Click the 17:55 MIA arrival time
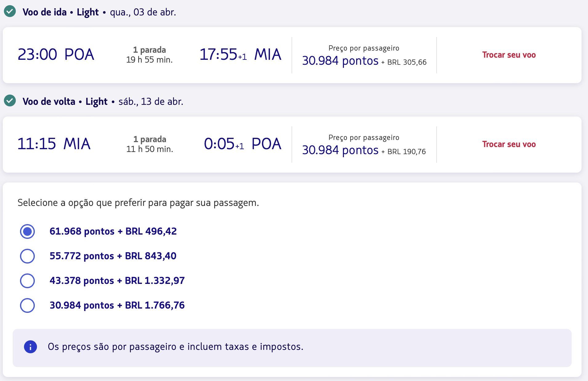 (240, 55)
